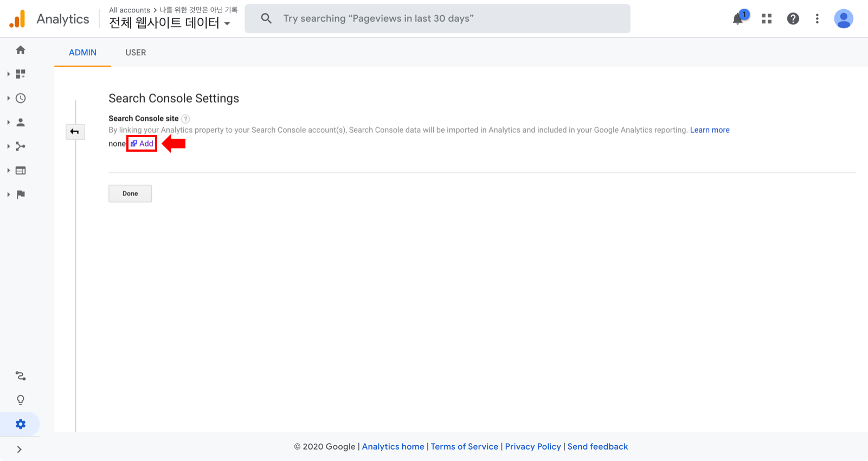Open the Conversions flag icon

tap(21, 194)
